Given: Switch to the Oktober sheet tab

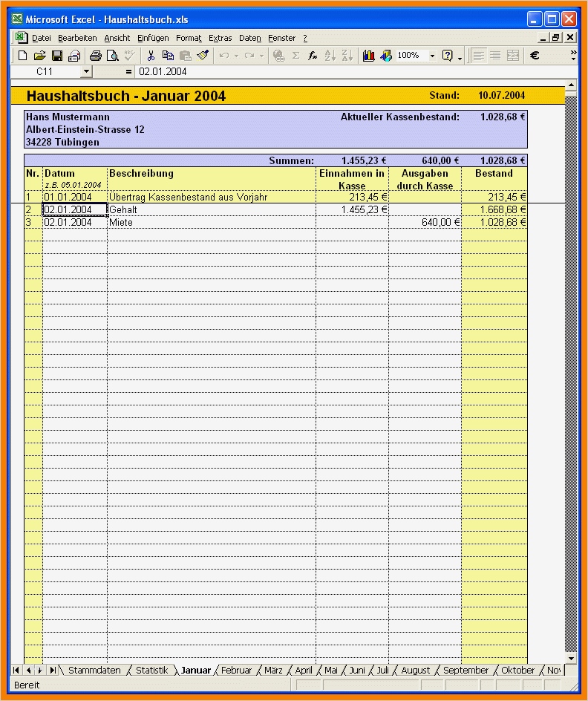Looking at the screenshot, I should 517,670.
